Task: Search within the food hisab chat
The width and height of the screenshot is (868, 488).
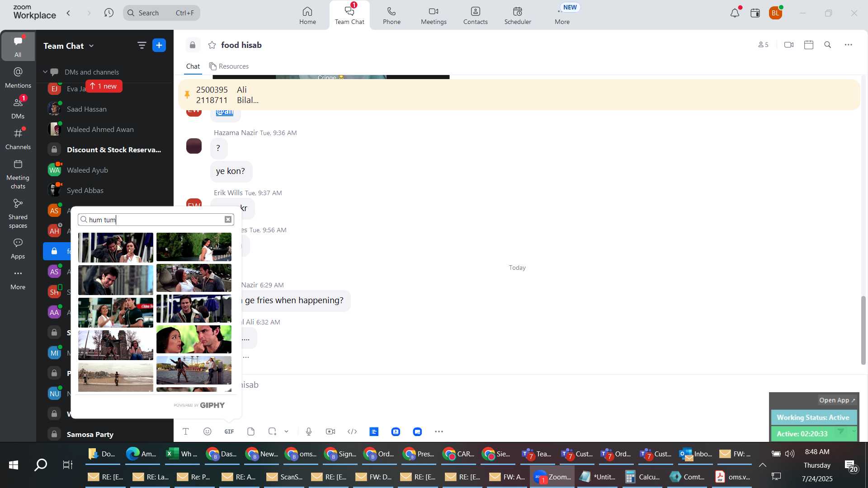Action: pos(828,45)
